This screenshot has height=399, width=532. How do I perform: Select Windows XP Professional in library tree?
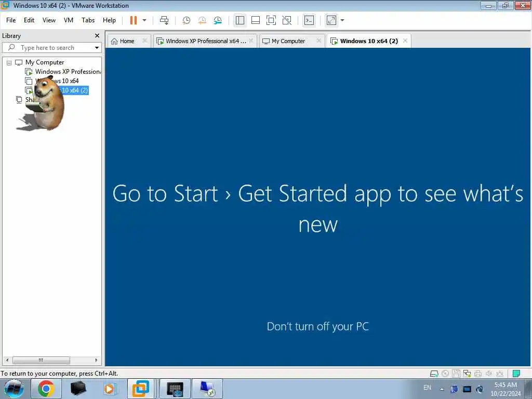[68, 72]
